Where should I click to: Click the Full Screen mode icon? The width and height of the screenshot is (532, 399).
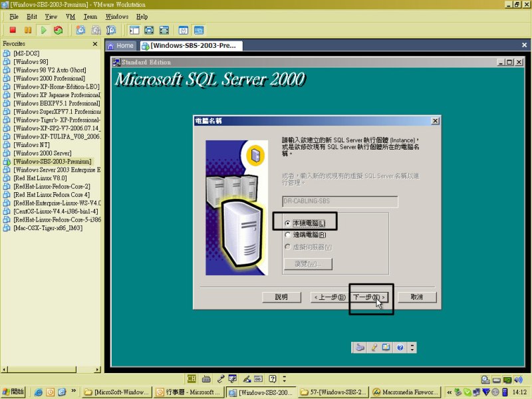click(x=164, y=30)
